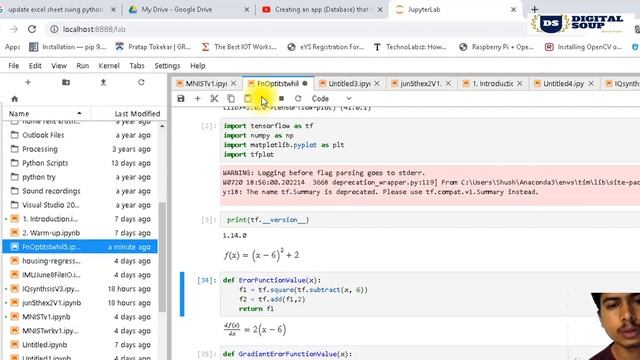Close the JupyterLab browser tab

[513, 9]
